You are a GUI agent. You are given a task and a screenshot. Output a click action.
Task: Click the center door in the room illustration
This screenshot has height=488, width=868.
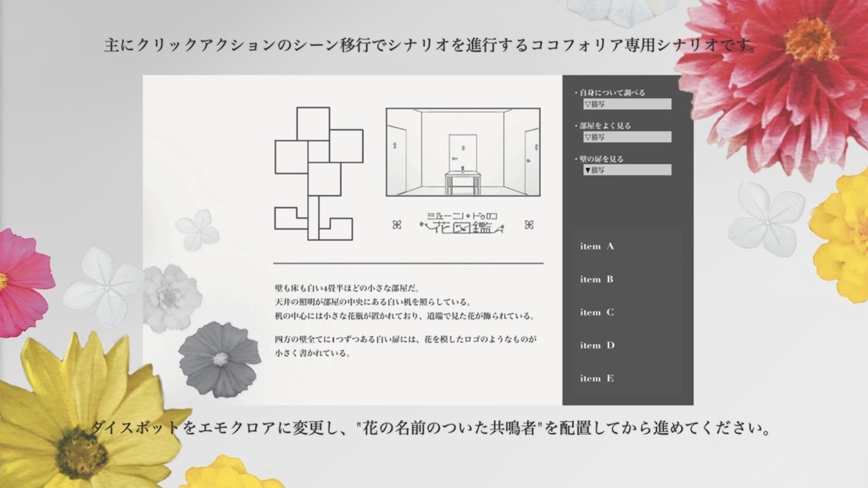point(463,151)
